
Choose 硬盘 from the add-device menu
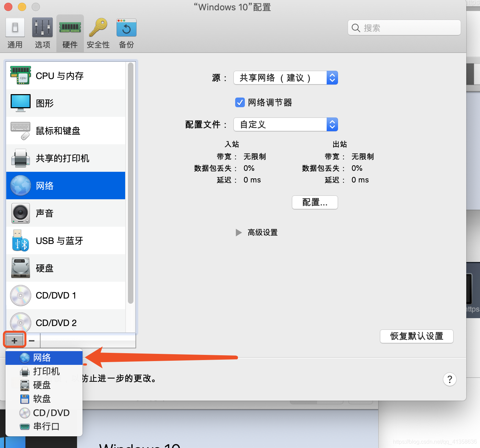[44, 385]
